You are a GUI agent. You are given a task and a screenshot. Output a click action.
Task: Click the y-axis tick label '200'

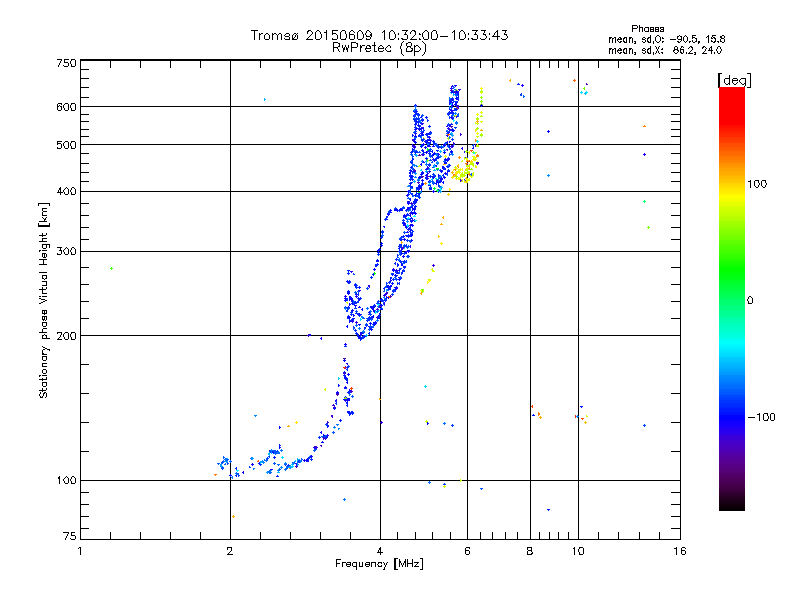[67, 336]
